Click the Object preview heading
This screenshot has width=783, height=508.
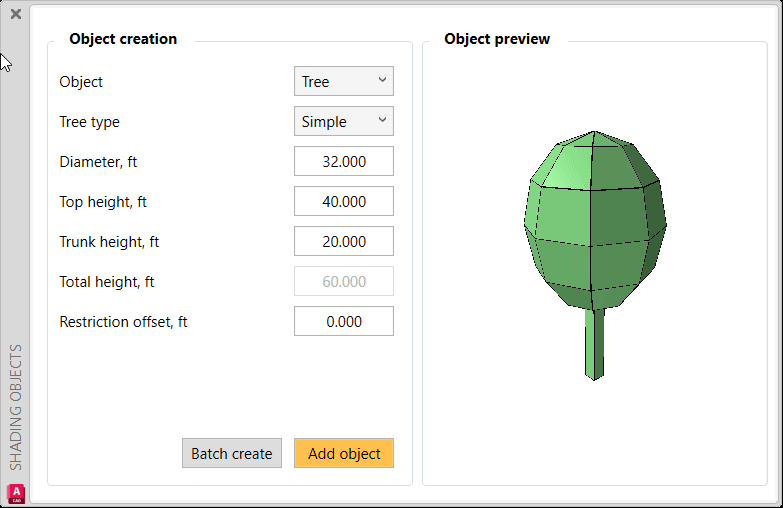tap(497, 39)
